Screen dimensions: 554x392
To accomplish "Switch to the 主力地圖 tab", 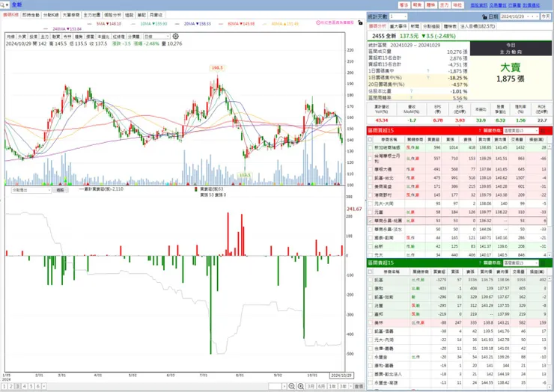I will [92, 15].
